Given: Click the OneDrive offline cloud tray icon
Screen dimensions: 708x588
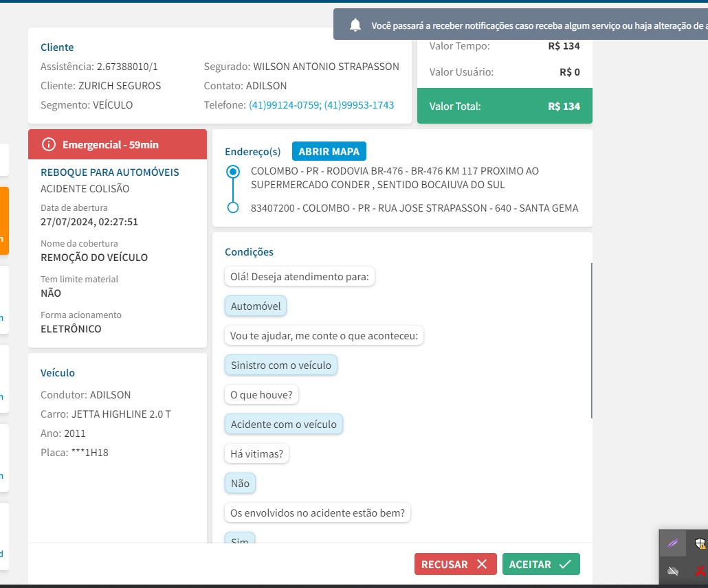Looking at the screenshot, I should pos(673,572).
